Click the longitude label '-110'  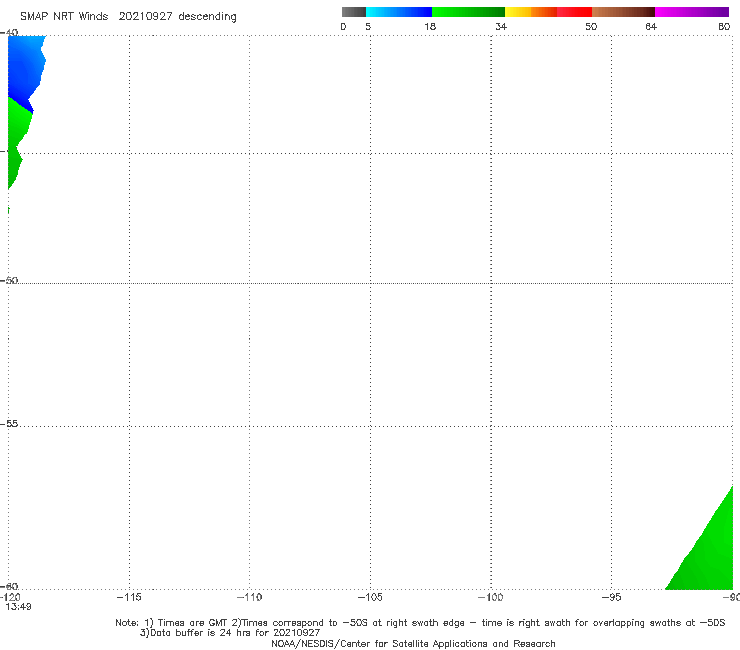(x=249, y=597)
